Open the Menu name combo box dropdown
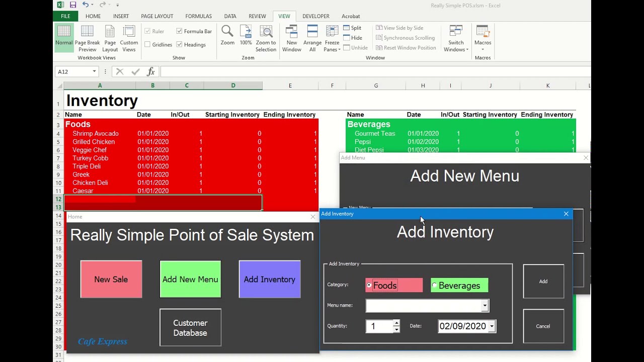The height and width of the screenshot is (362, 644). pyautogui.click(x=485, y=306)
